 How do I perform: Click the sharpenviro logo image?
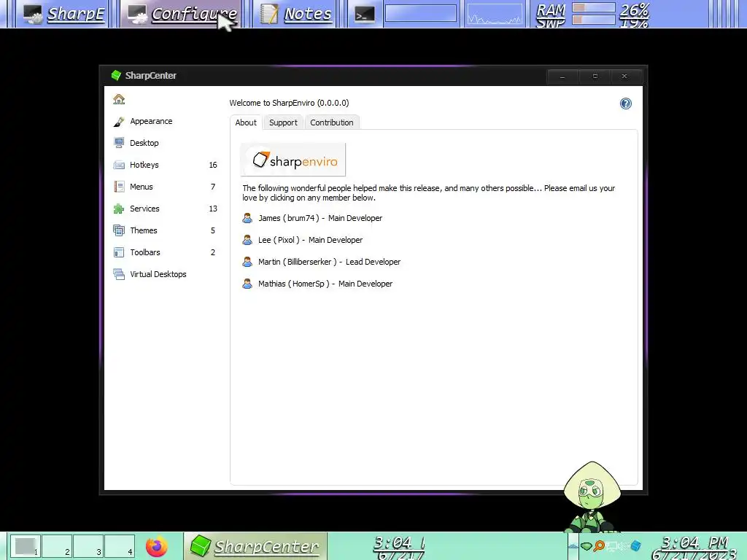[x=293, y=160]
